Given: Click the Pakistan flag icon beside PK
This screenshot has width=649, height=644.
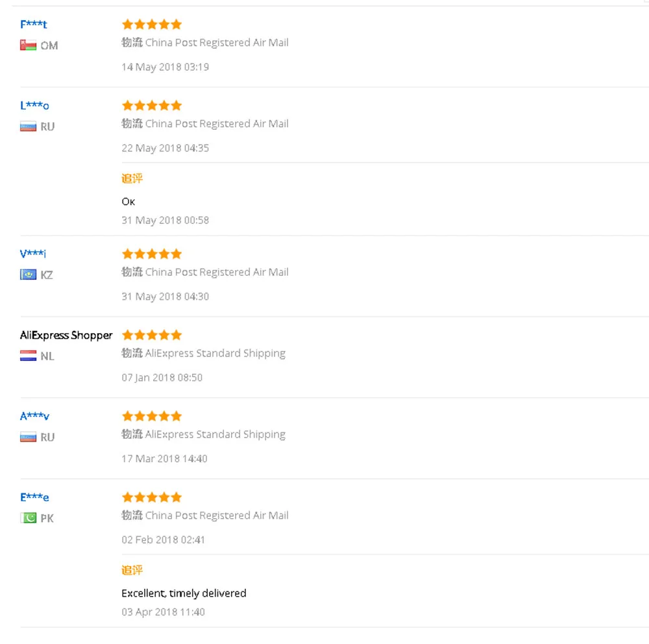Looking at the screenshot, I should [28, 518].
